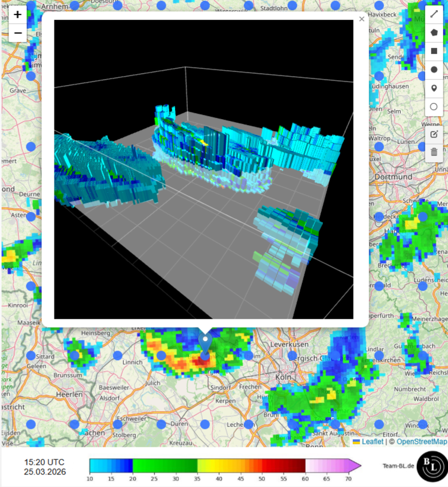This screenshot has width=448, height=487.
Task: Click the Maaseik town label
Action: coord(29,322)
